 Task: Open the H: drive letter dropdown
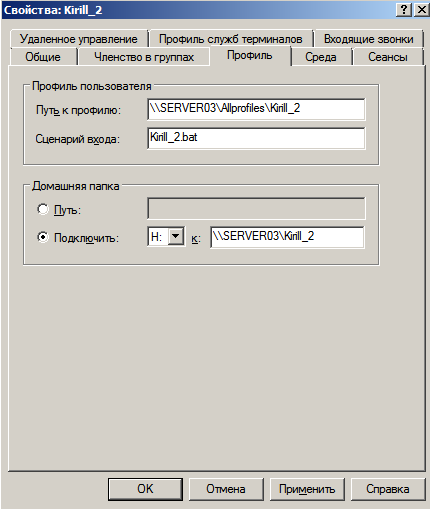(176, 236)
